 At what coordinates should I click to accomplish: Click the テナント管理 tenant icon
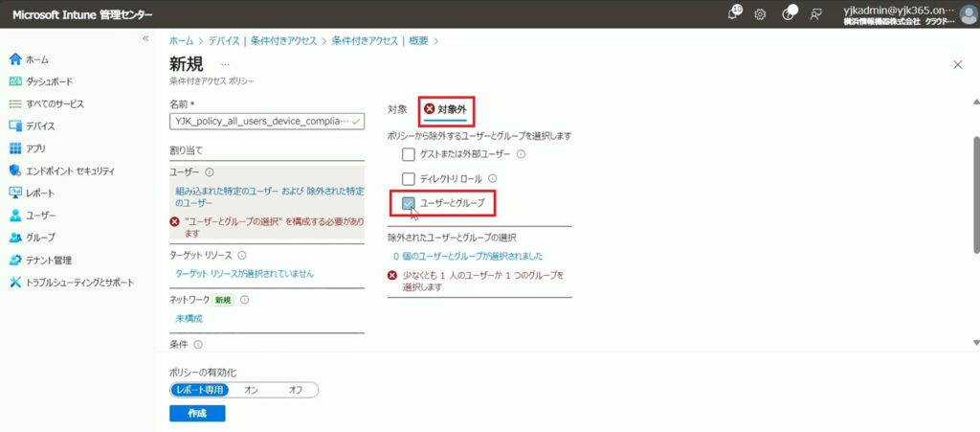[15, 261]
